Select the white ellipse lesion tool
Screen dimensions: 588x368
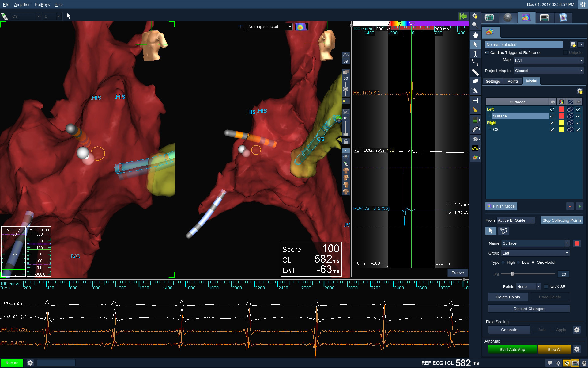tap(475, 81)
